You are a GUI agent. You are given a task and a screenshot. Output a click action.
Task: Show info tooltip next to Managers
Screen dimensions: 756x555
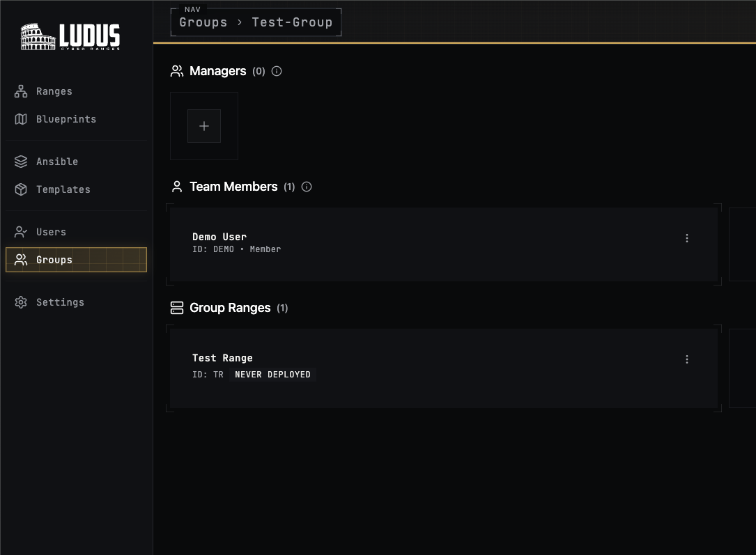click(x=277, y=71)
